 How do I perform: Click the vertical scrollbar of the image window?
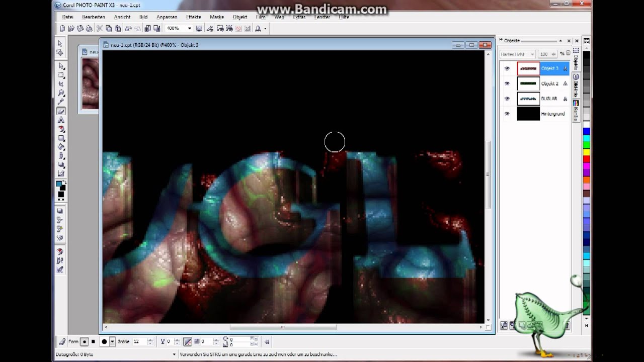[488, 174]
